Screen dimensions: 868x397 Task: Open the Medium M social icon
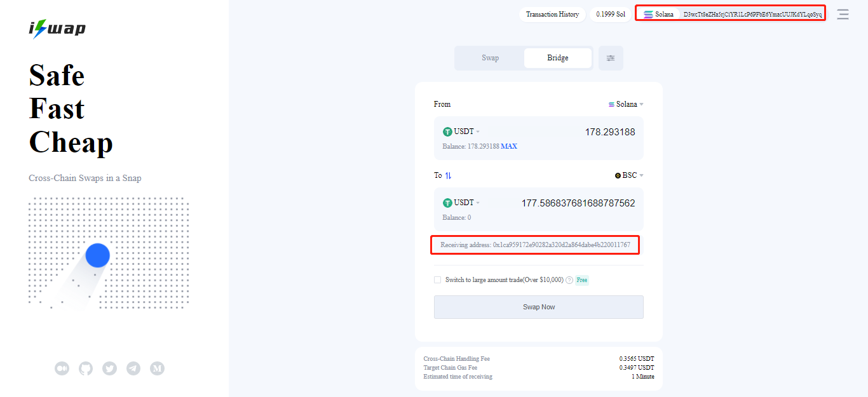coord(157,368)
